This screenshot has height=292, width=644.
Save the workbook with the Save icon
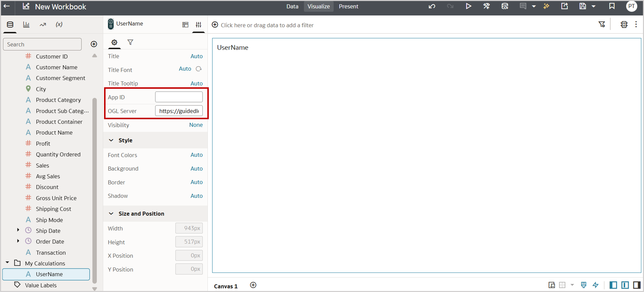click(x=583, y=6)
